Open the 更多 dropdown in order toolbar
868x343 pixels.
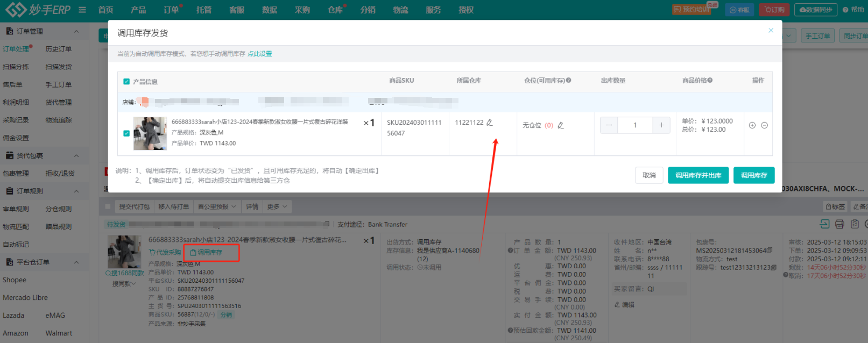coord(277,206)
